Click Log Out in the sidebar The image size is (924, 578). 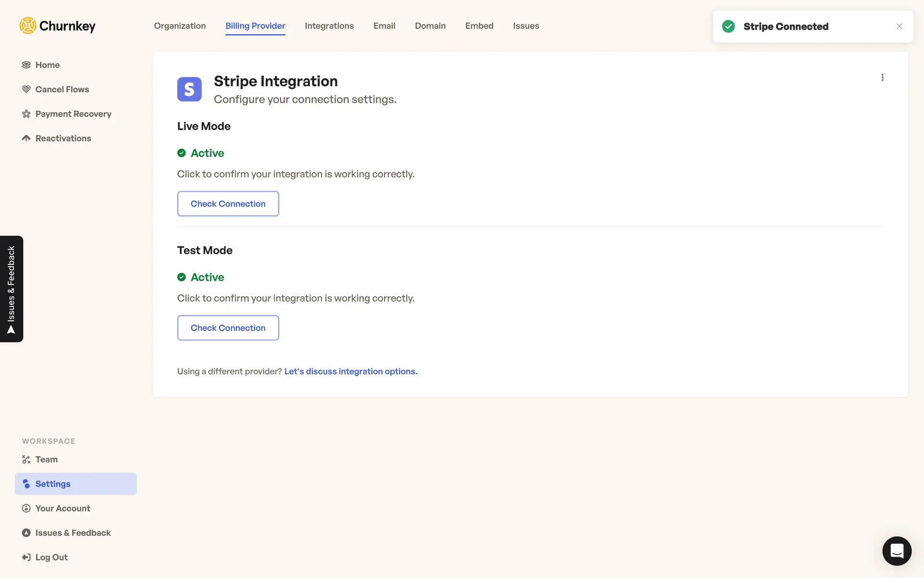pos(51,557)
